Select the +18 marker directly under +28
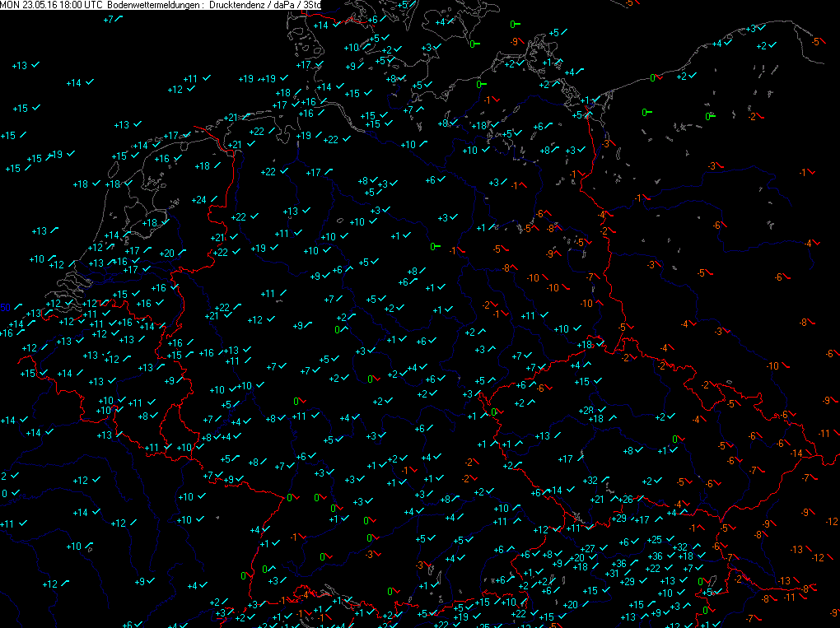840x628 pixels. point(596,419)
